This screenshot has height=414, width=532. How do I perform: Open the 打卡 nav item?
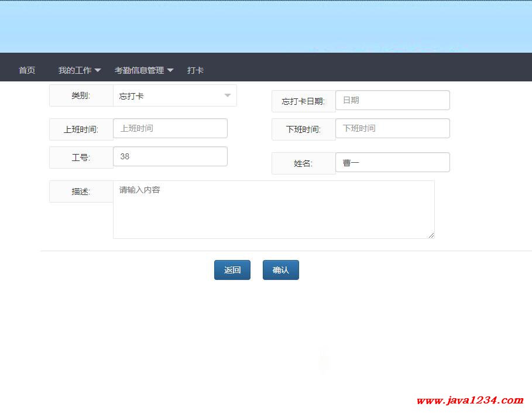[195, 70]
